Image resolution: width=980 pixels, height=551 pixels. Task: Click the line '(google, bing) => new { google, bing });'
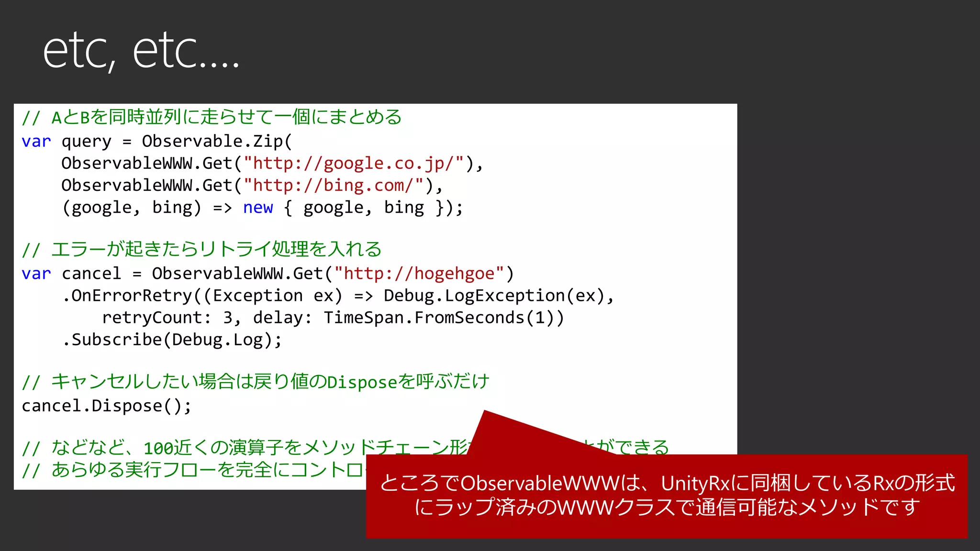click(263, 208)
